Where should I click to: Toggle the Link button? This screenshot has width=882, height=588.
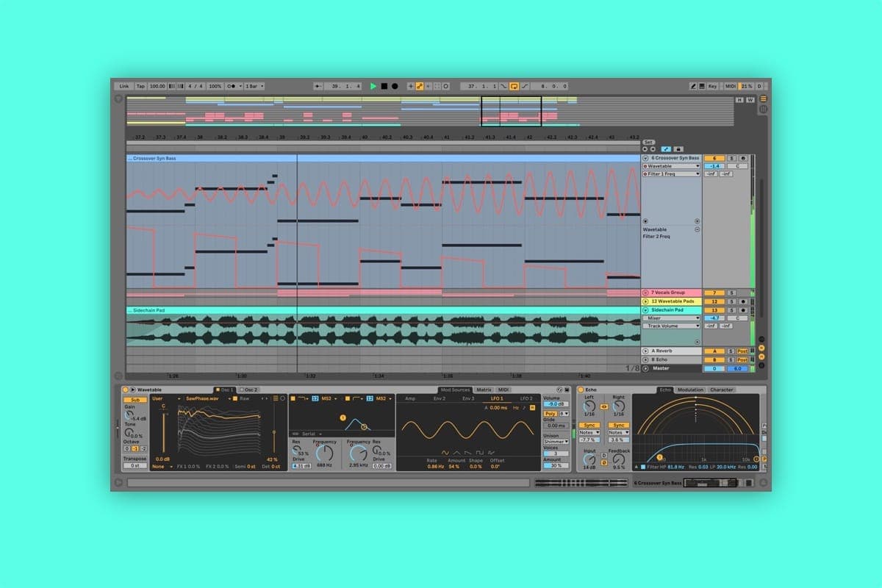tap(124, 86)
